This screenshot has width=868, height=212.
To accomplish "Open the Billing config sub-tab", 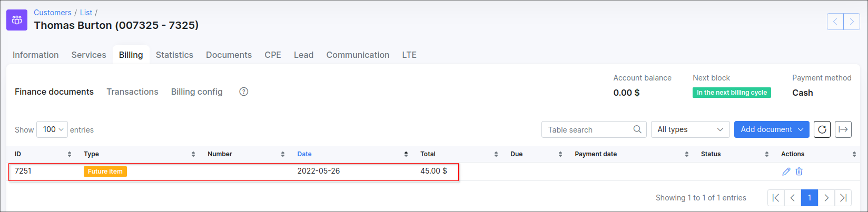I will click(196, 92).
